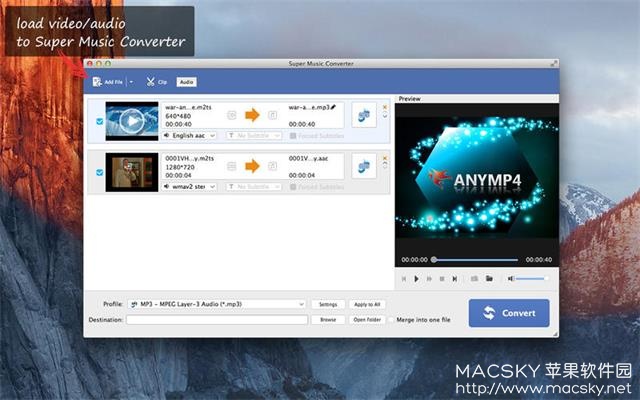
Task: Open source info icon for 0001VH...y.m2ts
Action: pos(232,166)
